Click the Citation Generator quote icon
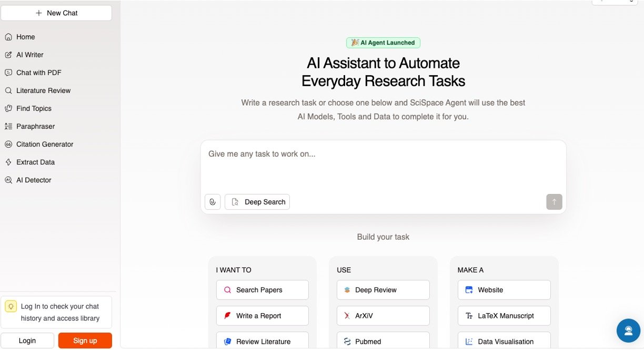The image size is (644, 350). point(8,144)
